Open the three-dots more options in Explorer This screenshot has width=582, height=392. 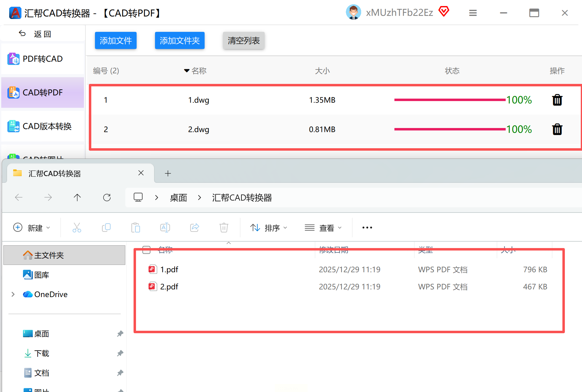click(x=367, y=228)
